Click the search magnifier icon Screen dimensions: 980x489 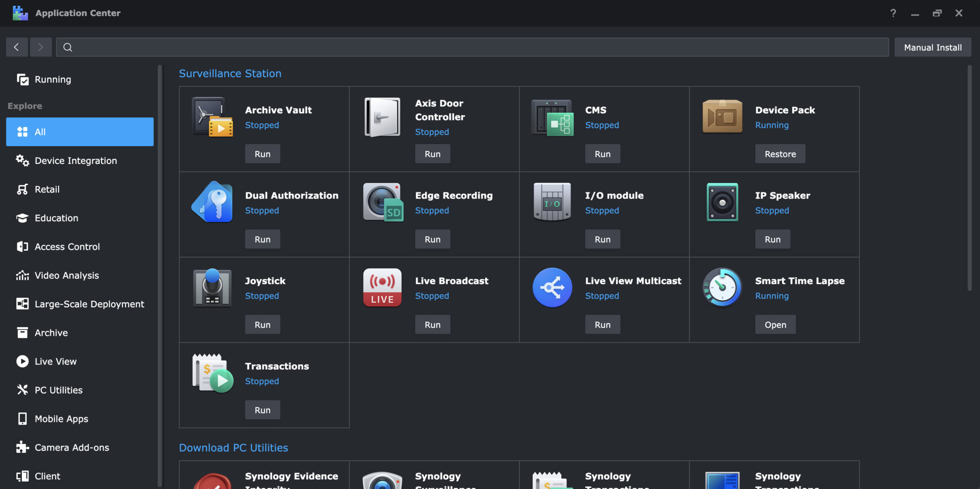point(67,47)
